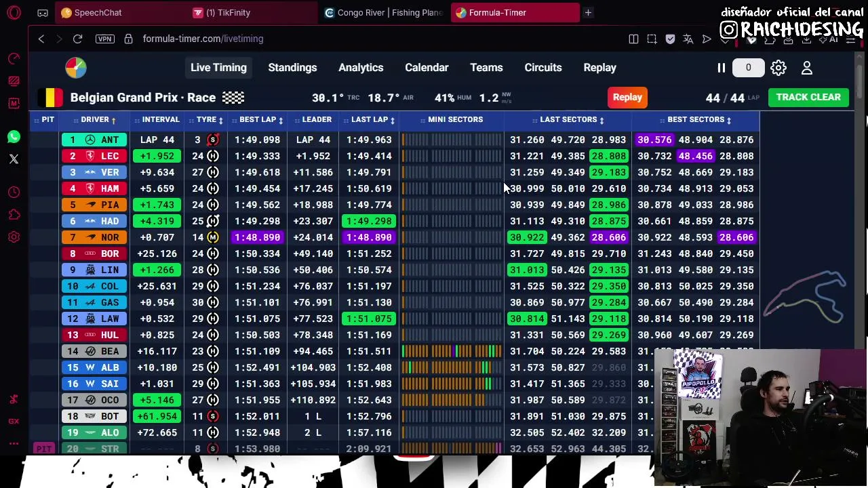Select the Formula-Timer browser tab
The image size is (868, 488).
coord(515,12)
